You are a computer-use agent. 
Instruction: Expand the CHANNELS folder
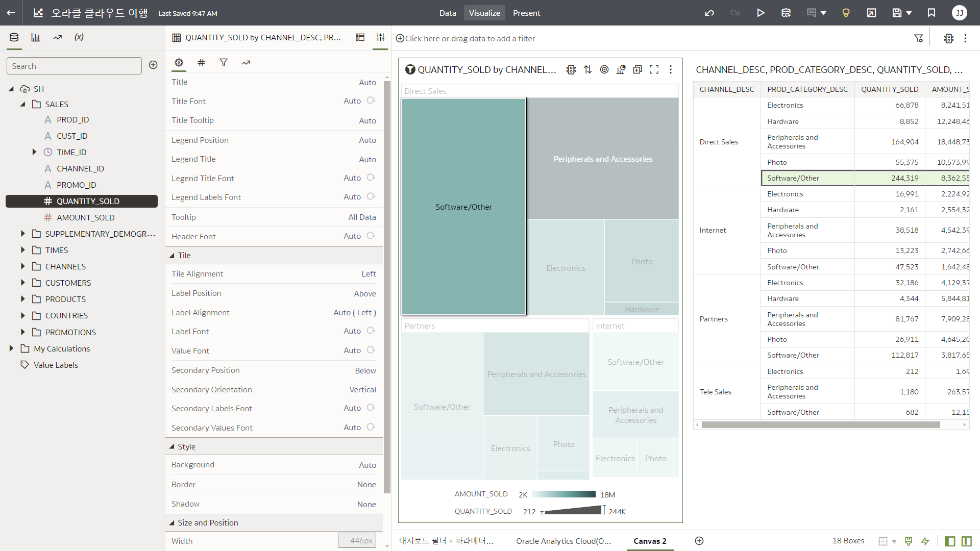[22, 266]
